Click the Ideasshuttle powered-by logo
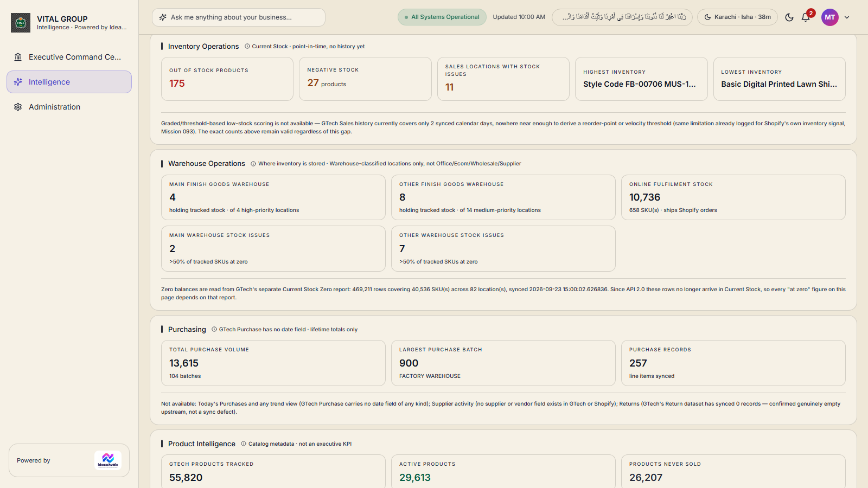 click(108, 460)
